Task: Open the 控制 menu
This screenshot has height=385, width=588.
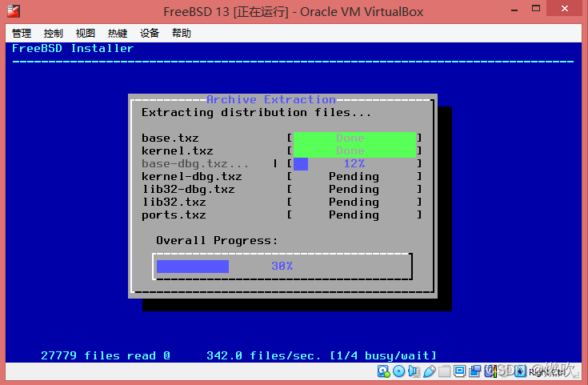Action: (54, 34)
